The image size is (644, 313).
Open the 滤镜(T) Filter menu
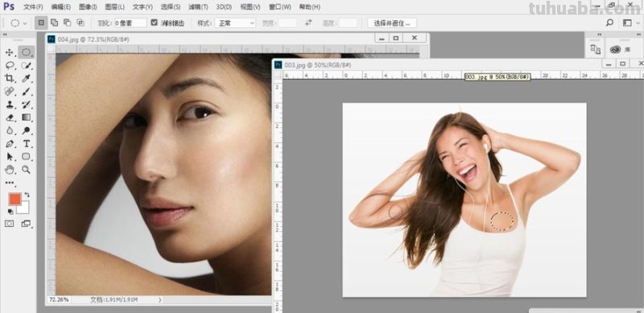(x=198, y=7)
